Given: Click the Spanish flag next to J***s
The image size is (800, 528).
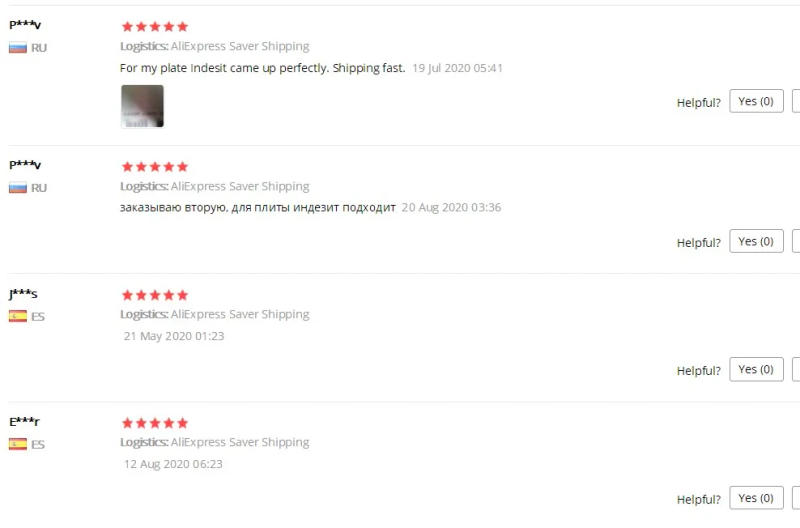Looking at the screenshot, I should pyautogui.click(x=18, y=316).
